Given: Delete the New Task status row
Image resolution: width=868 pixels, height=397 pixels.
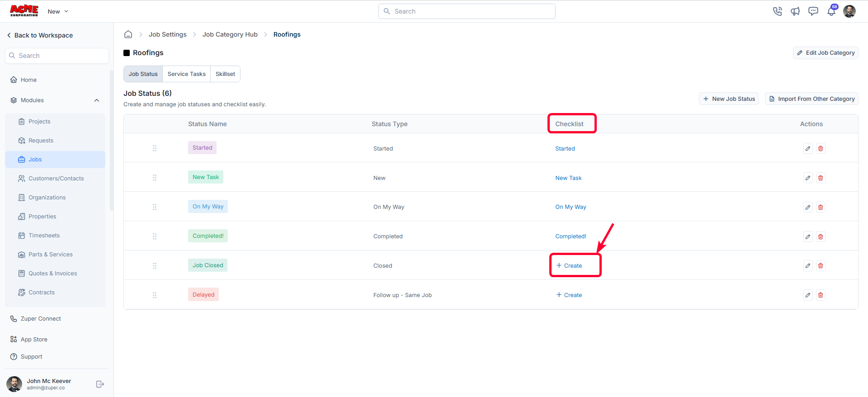Looking at the screenshot, I should click(x=821, y=178).
